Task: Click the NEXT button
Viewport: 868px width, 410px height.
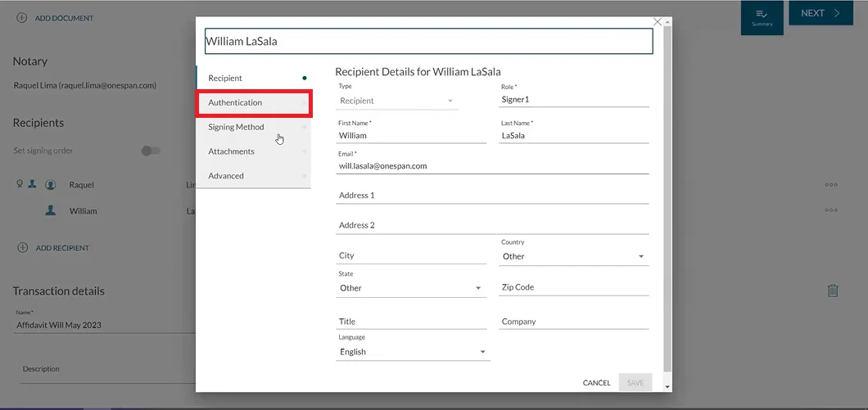Action: [x=821, y=13]
